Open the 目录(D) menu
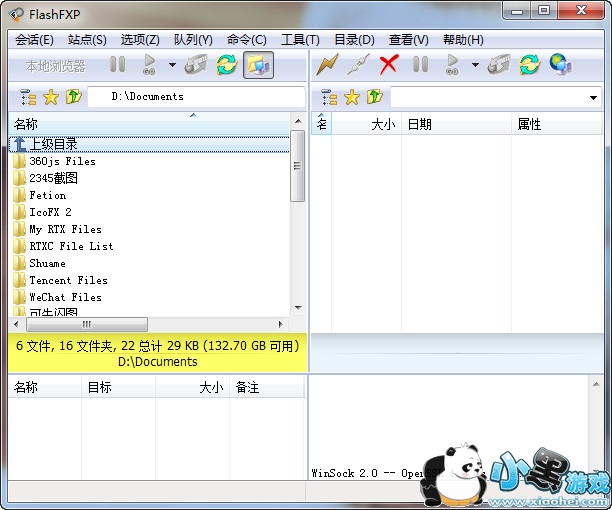The image size is (612, 510). coord(354,40)
